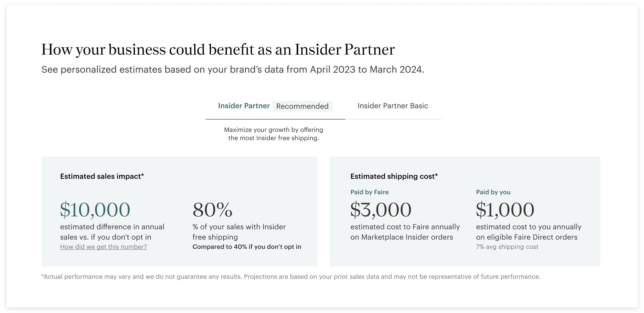Click the $10,000 estimated sales figure

95,210
